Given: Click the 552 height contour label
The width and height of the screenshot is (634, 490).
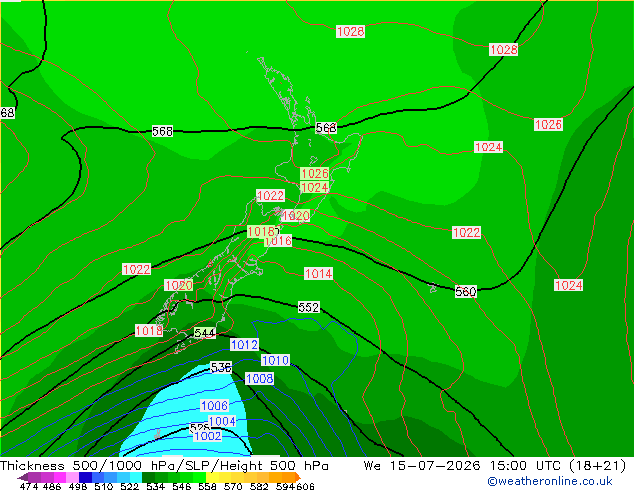Looking at the screenshot, I should [309, 307].
